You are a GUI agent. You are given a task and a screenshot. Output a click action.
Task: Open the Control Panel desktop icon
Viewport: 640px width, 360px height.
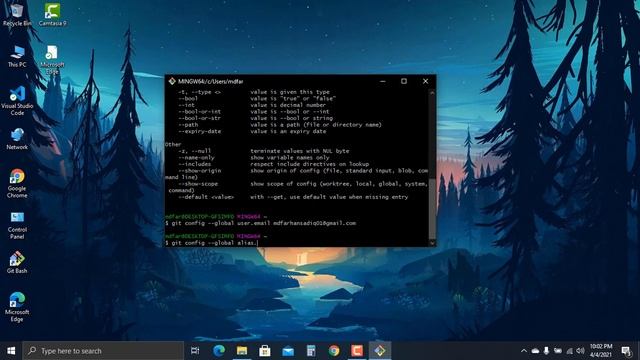pos(17,225)
